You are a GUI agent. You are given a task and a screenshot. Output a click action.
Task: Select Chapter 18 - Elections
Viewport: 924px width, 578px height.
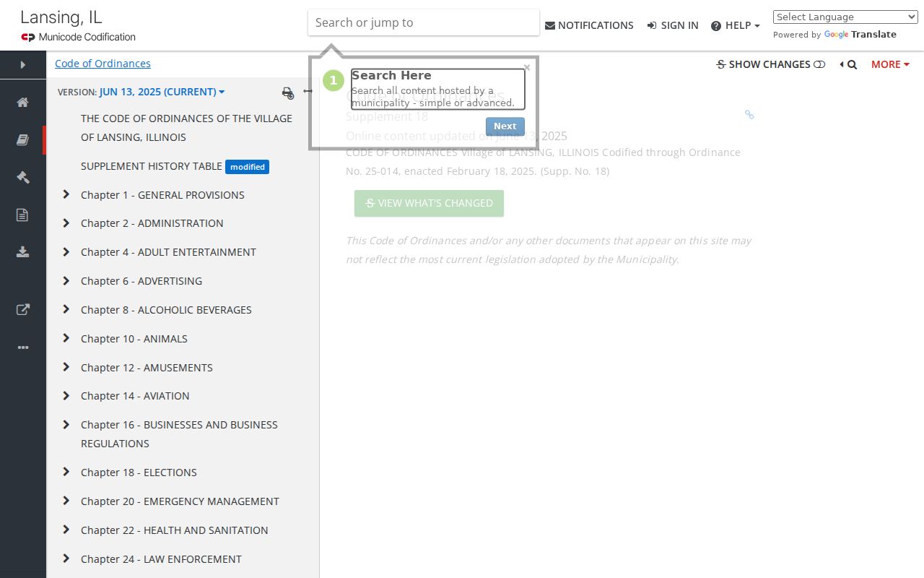[x=139, y=473]
